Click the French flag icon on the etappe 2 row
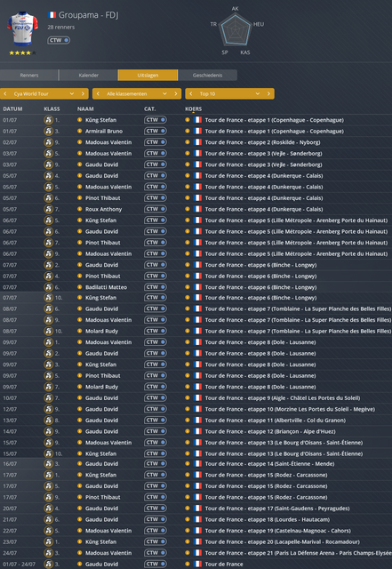 [197, 142]
